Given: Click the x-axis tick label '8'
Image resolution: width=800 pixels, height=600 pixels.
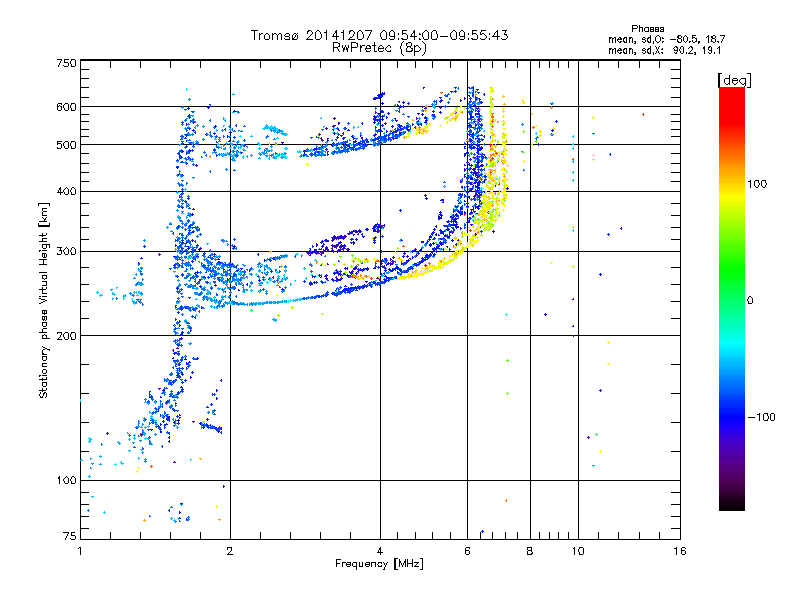Looking at the screenshot, I should 530,551.
